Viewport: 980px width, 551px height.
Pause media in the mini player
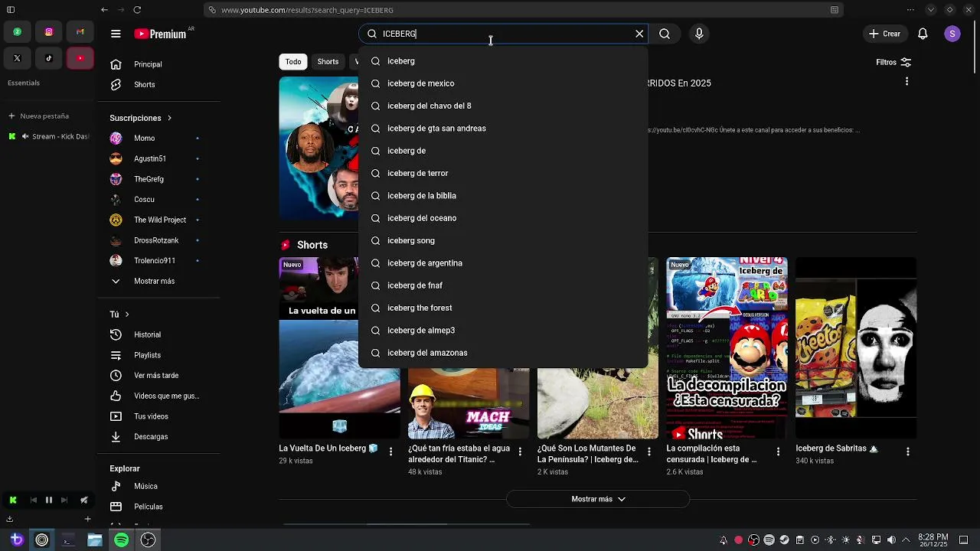pyautogui.click(x=48, y=500)
